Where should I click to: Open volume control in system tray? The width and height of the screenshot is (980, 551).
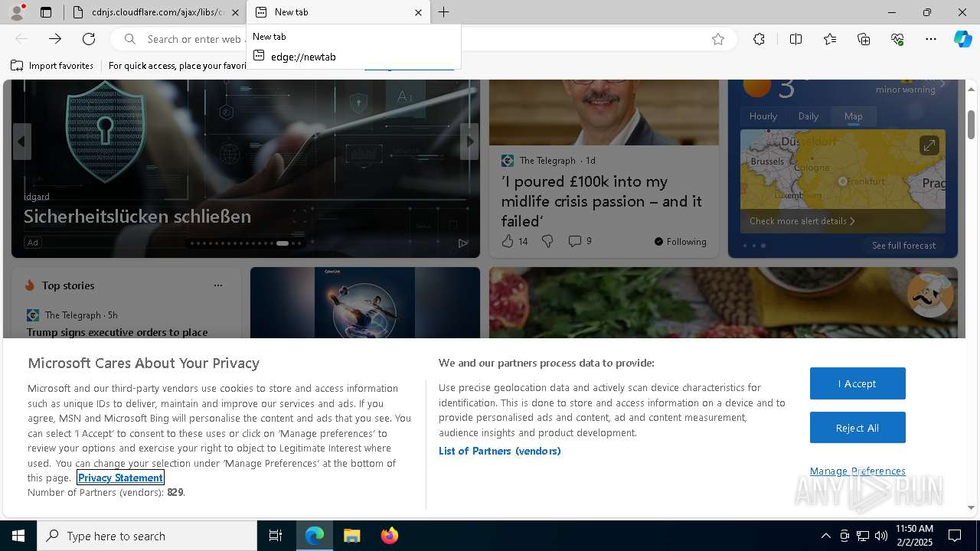click(x=881, y=536)
